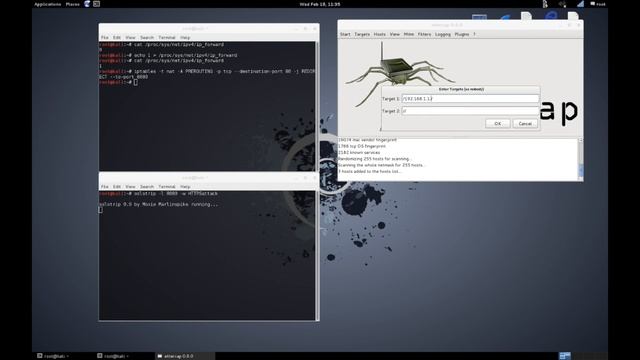Focus the Target 1 input field
The height and width of the screenshot is (360, 640).
[x=470, y=99]
